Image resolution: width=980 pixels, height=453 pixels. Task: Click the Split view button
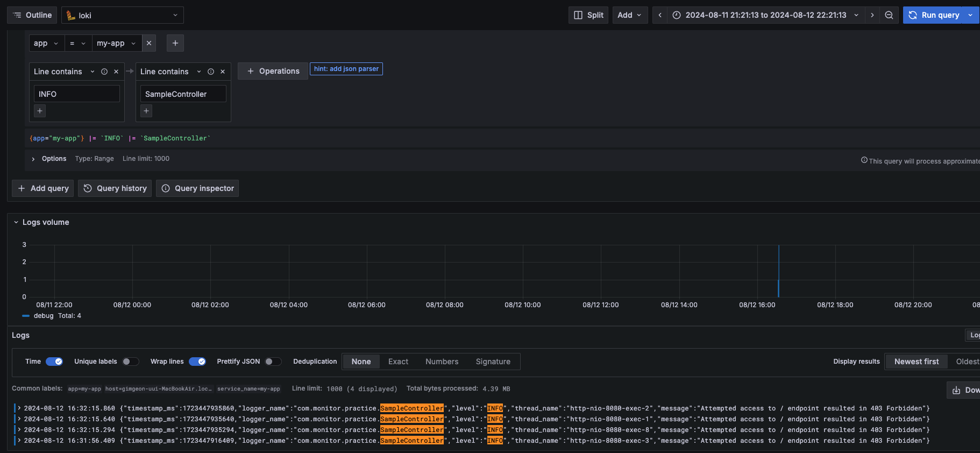point(588,15)
